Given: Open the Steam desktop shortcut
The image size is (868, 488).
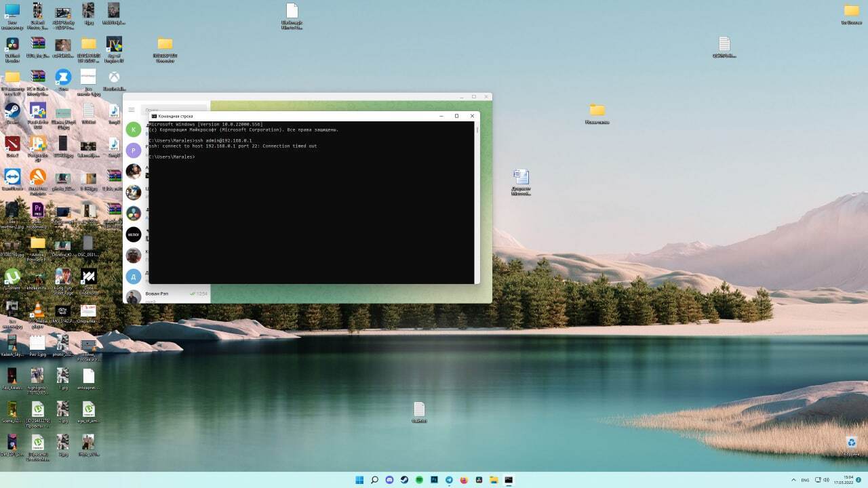Looking at the screenshot, I should pyautogui.click(x=12, y=110).
